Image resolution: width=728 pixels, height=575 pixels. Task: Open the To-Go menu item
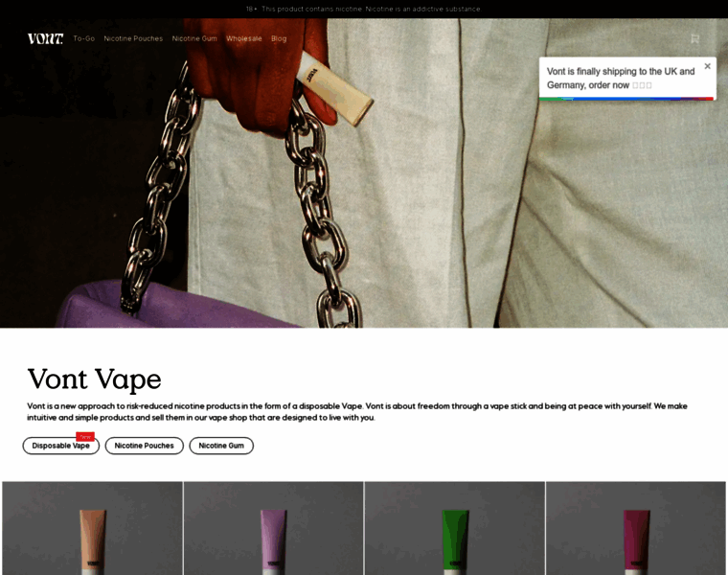(x=84, y=38)
